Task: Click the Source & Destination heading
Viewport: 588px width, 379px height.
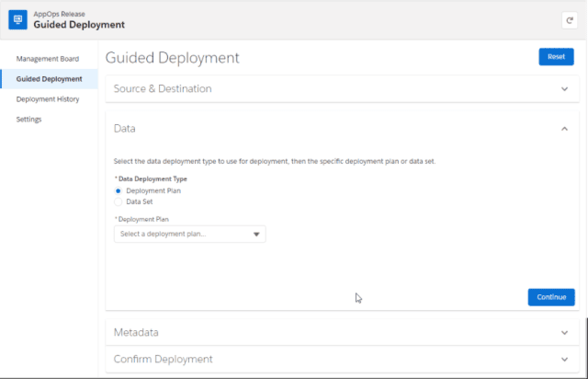Action: click(x=163, y=88)
